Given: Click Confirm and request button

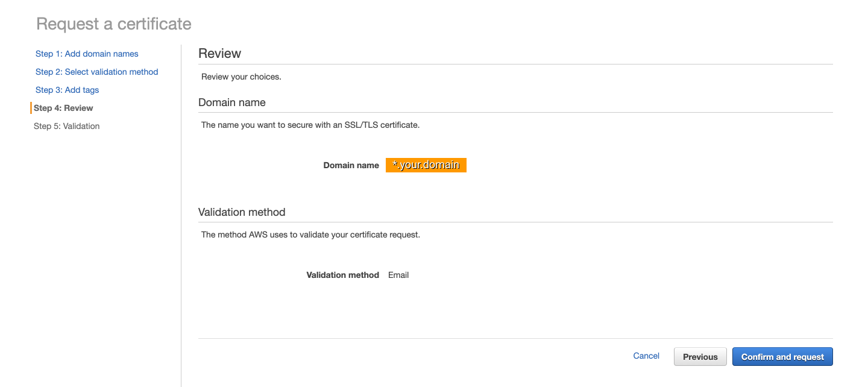Looking at the screenshot, I should [x=782, y=357].
